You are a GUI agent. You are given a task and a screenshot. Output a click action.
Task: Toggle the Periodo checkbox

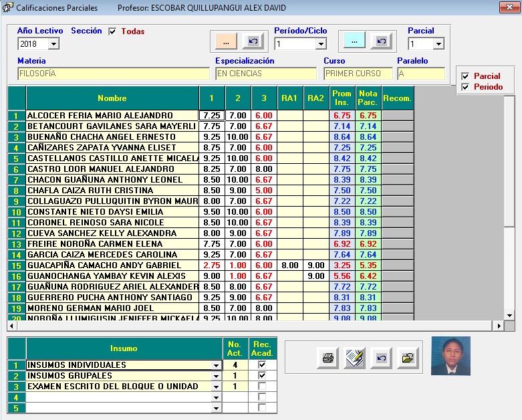465,87
